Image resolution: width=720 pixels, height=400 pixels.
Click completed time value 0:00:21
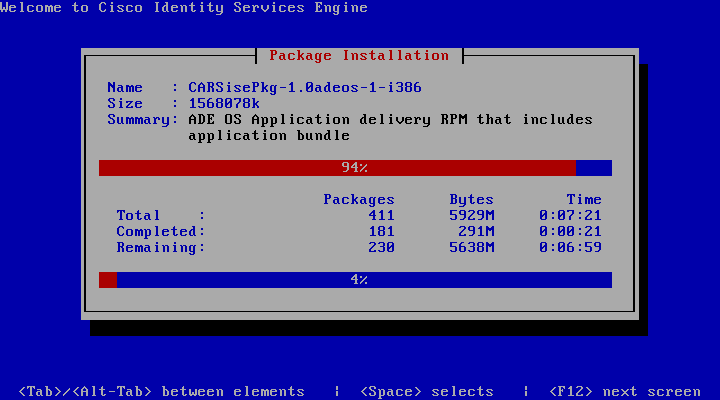(x=570, y=231)
